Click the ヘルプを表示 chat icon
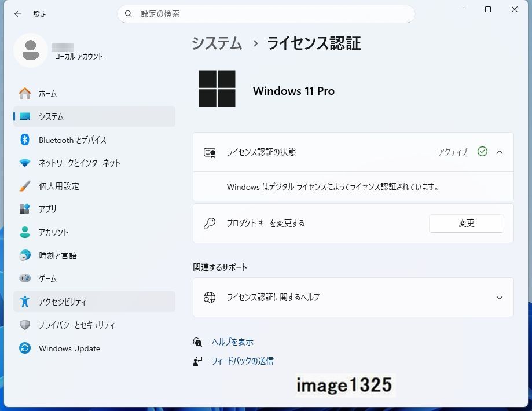 [x=197, y=342]
